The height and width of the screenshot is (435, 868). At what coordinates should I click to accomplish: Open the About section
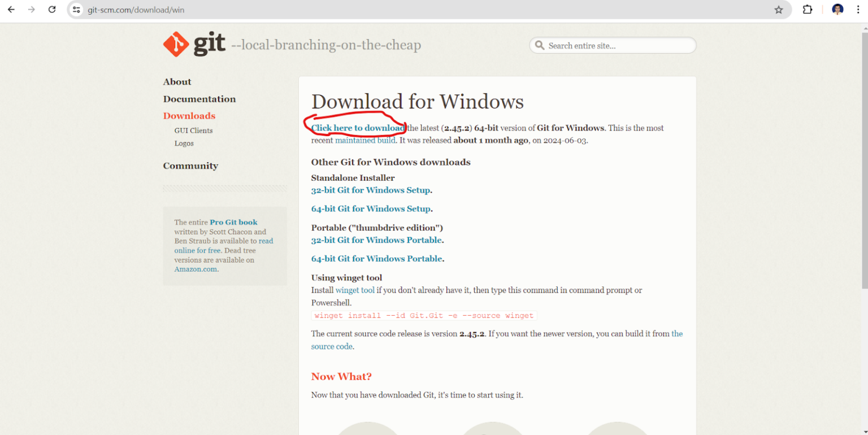177,82
